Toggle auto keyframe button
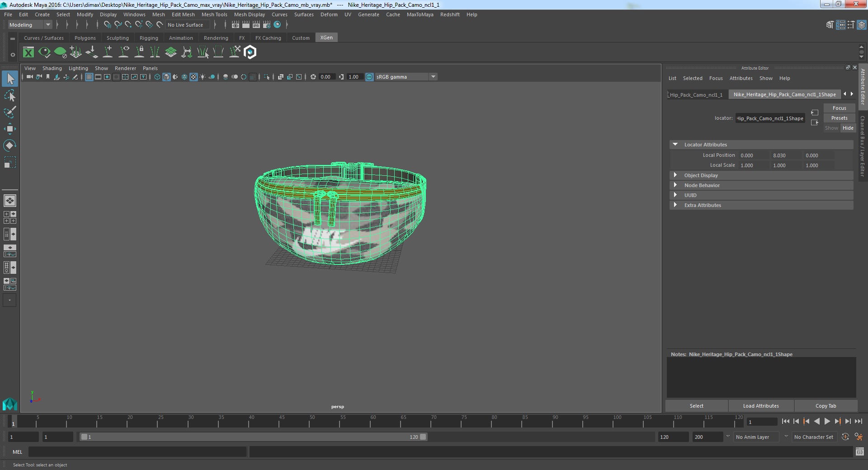868x470 pixels. click(x=845, y=437)
